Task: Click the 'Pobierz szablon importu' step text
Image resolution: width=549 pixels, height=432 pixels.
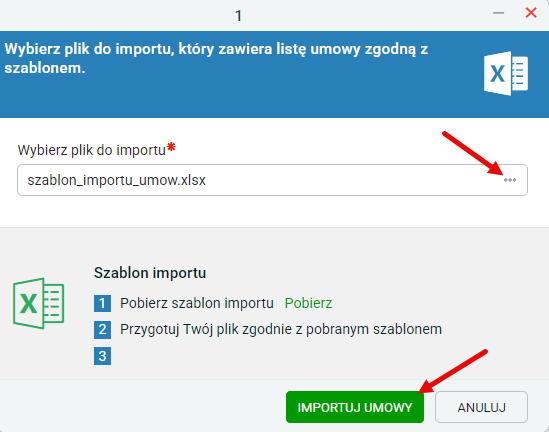Action: 197,303
